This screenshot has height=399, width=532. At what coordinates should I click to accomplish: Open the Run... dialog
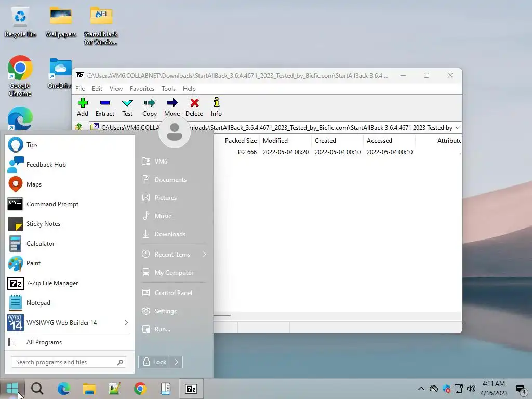pyautogui.click(x=174, y=329)
